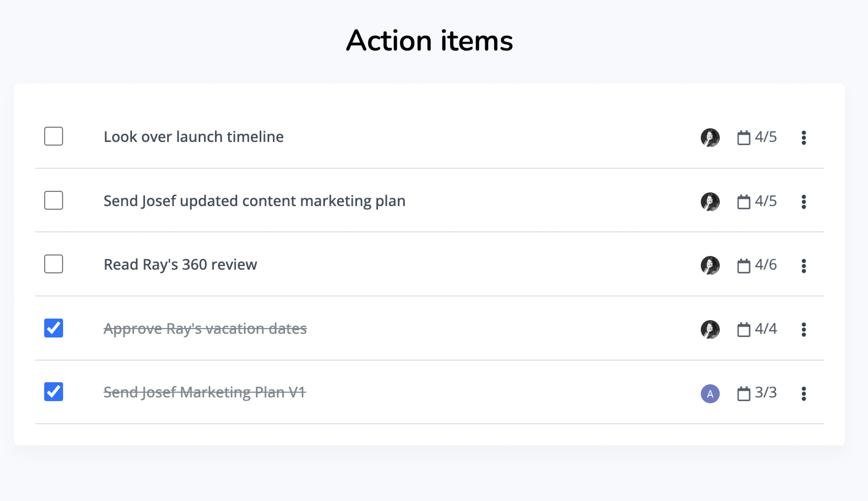The height and width of the screenshot is (501, 868).
Task: Open the more options menu for Look over launch timeline
Action: tap(803, 138)
